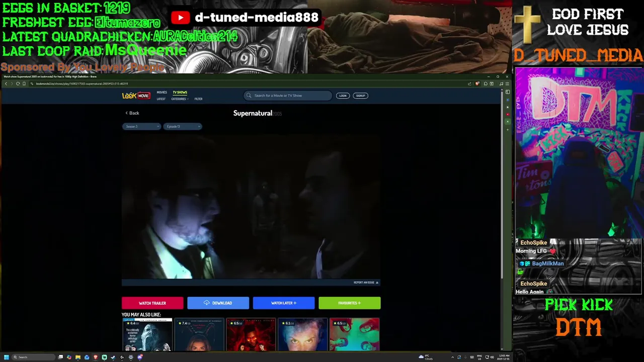The image size is (644, 362).
Task: Open the Brave icon on the taskbar
Action: tap(96, 357)
